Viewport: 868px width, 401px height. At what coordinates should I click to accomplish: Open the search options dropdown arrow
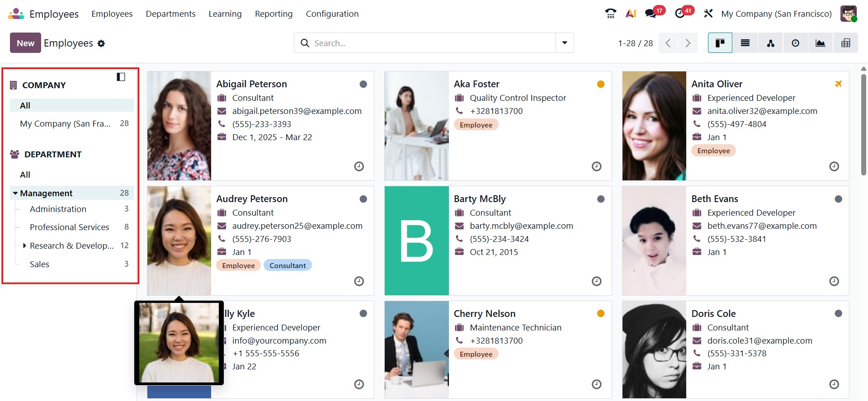(565, 43)
